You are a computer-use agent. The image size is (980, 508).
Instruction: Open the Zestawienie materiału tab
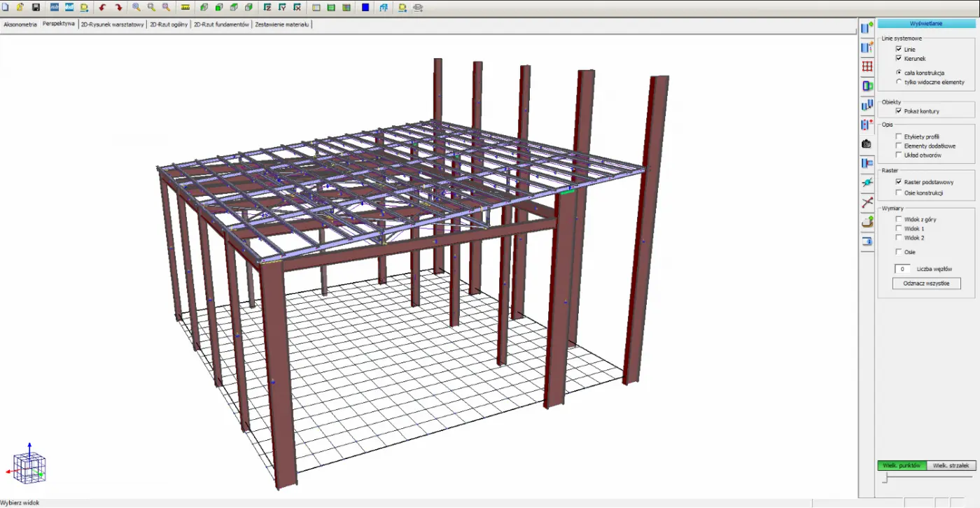pos(281,24)
